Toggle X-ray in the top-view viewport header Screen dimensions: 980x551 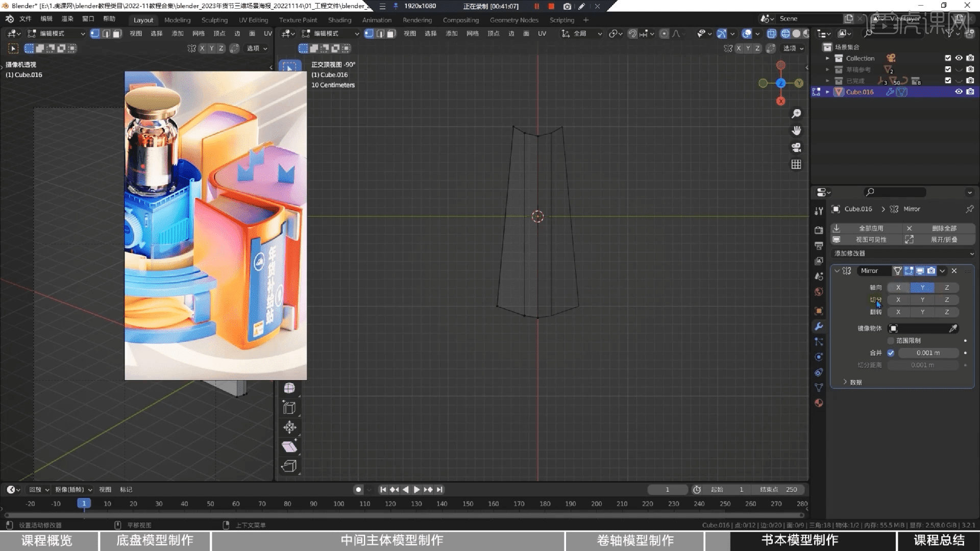pyautogui.click(x=772, y=34)
